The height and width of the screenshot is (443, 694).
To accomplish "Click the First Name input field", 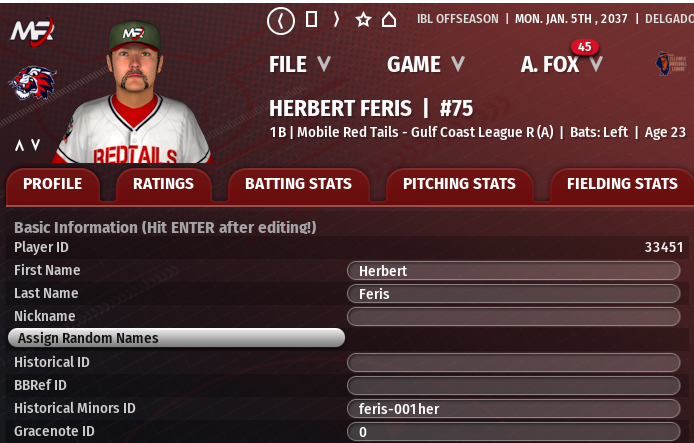I will [513, 271].
